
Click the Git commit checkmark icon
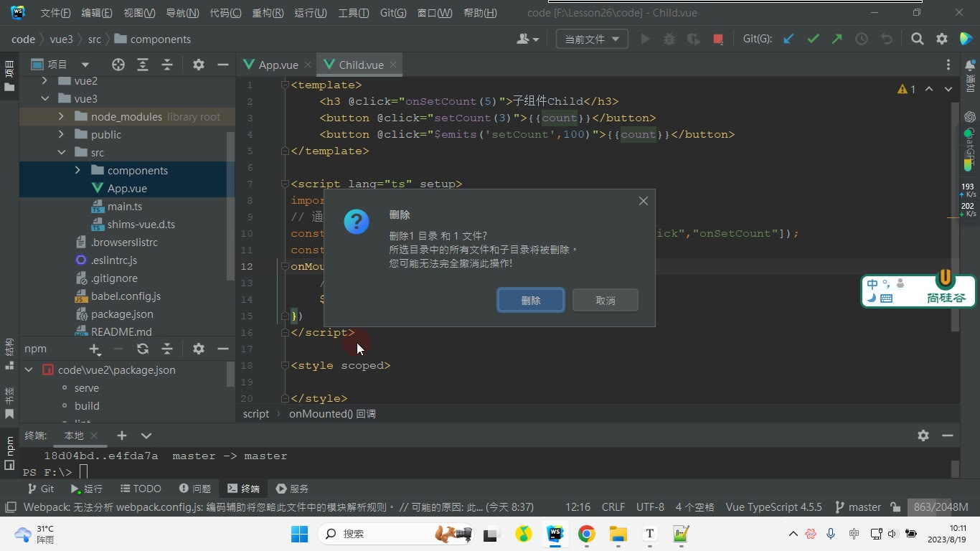coord(813,39)
